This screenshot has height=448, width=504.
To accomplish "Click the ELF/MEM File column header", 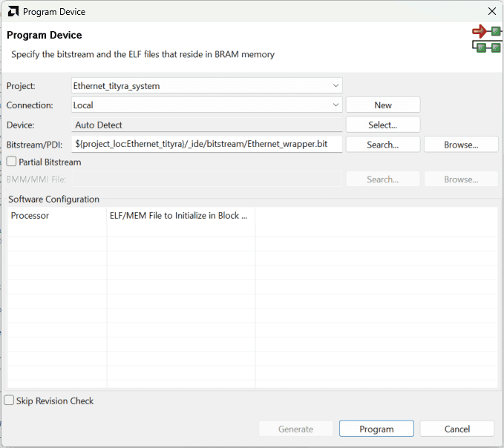I will tap(180, 216).
